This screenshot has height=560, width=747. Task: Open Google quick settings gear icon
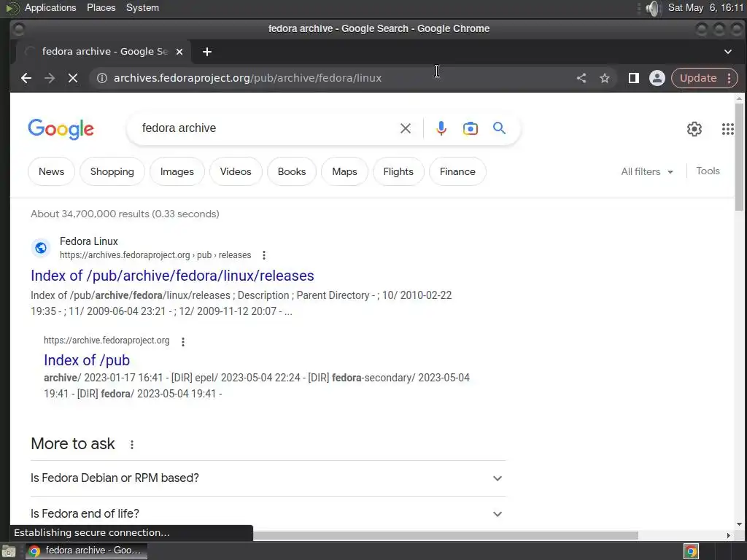click(694, 129)
